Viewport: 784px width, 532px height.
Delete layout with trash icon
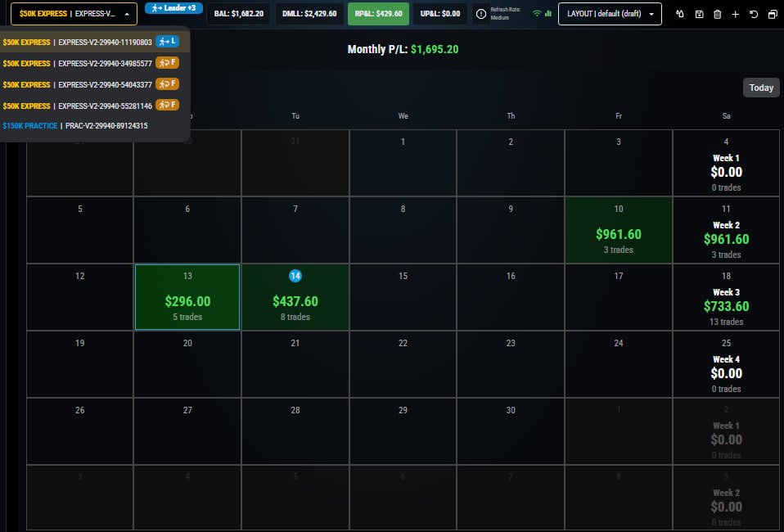click(717, 14)
